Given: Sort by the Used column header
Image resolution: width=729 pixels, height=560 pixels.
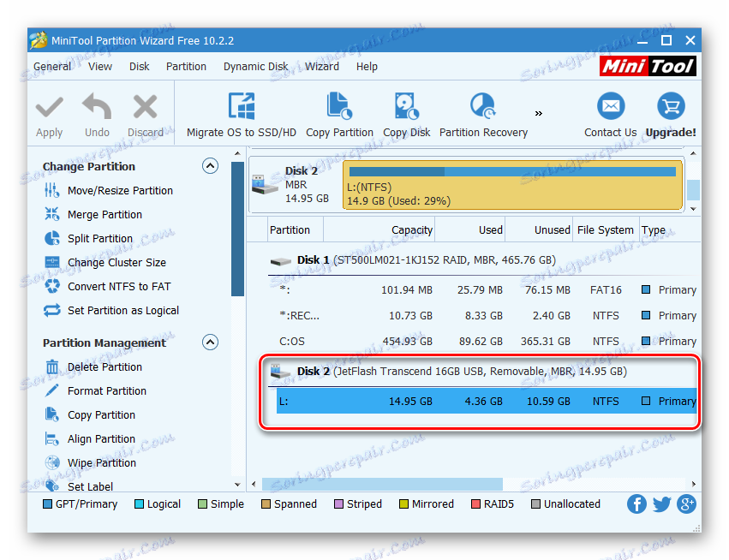Looking at the screenshot, I should click(469, 230).
